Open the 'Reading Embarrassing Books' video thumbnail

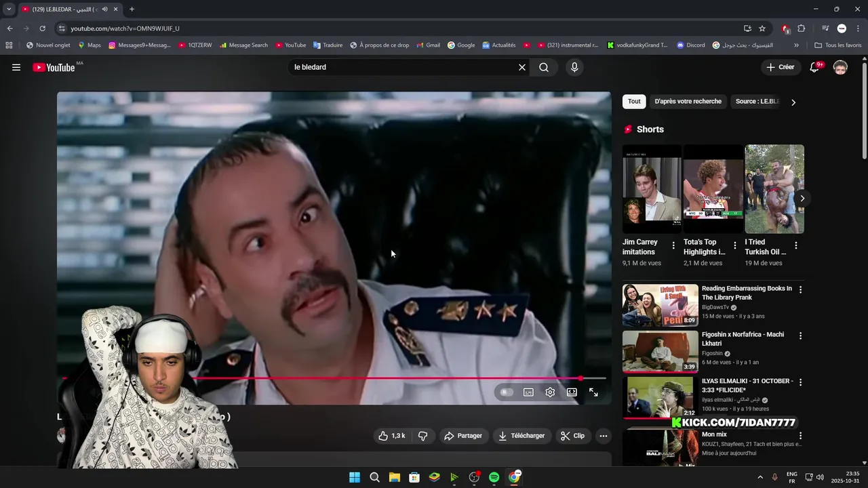point(660,305)
